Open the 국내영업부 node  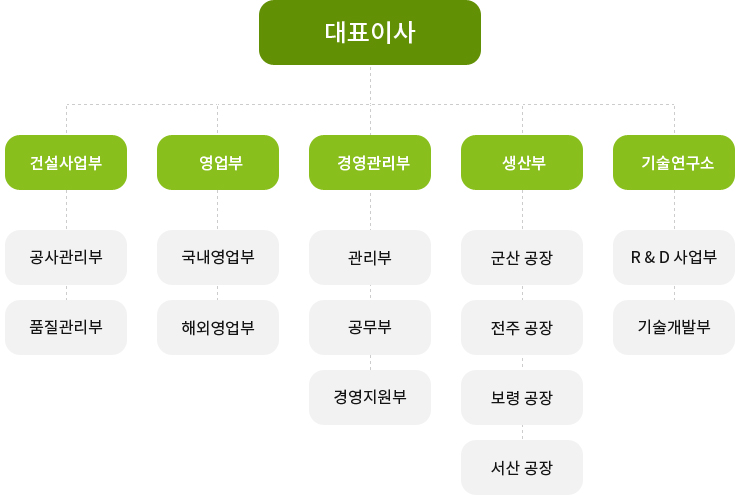pyautogui.click(x=218, y=257)
